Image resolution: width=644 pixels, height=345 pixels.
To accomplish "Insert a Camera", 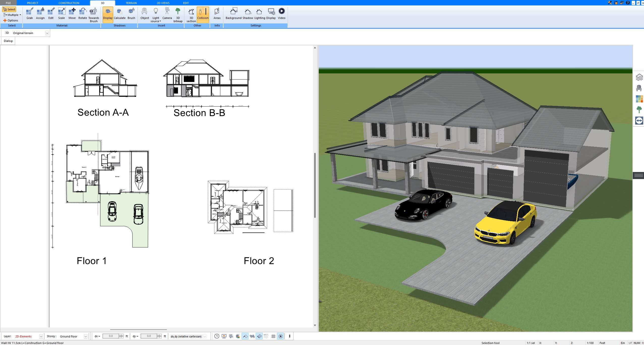I will (167, 14).
